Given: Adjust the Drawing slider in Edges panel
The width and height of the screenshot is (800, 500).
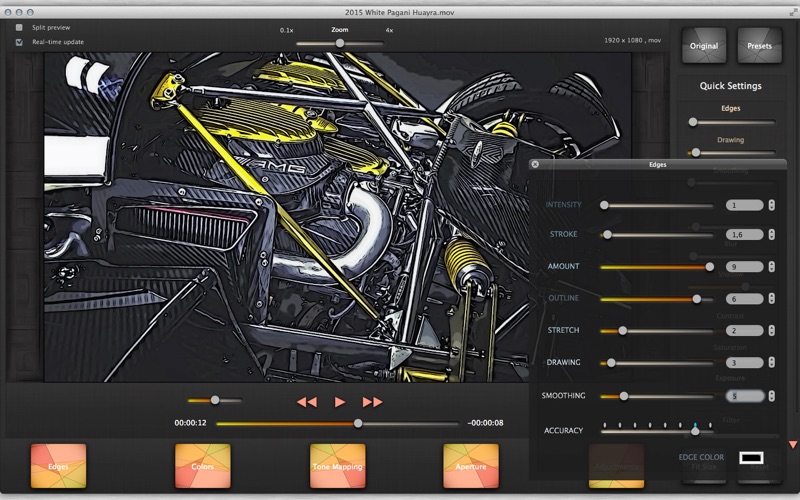Looking at the screenshot, I should click(x=611, y=363).
